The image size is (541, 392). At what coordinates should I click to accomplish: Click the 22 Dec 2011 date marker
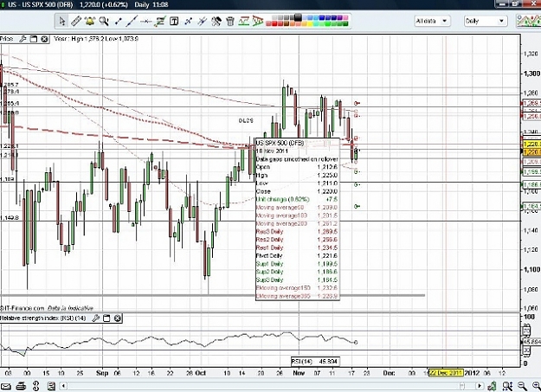(446, 373)
